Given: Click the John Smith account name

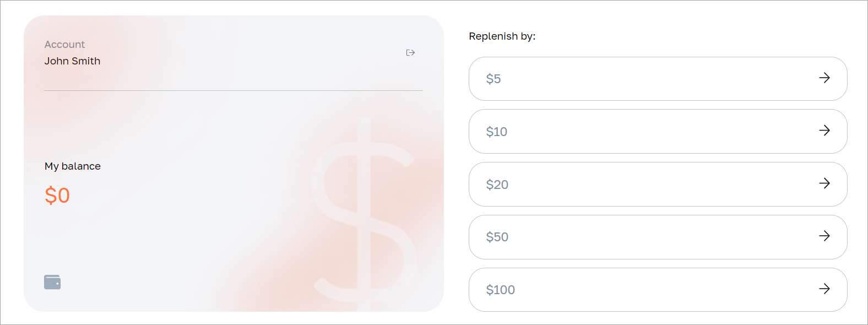Looking at the screenshot, I should coord(72,61).
